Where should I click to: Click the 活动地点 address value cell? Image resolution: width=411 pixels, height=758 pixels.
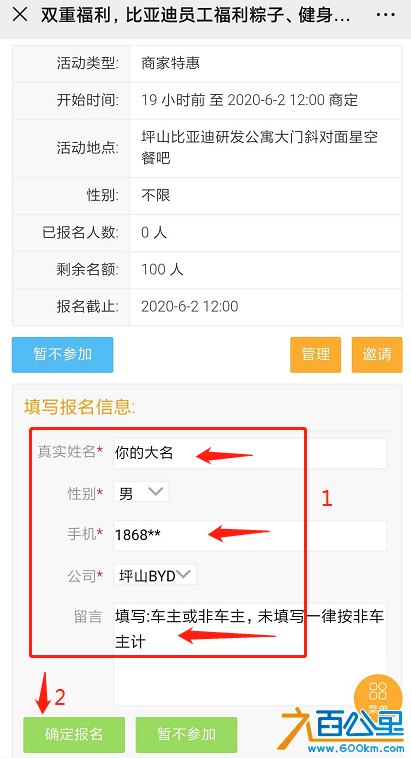coord(266,148)
